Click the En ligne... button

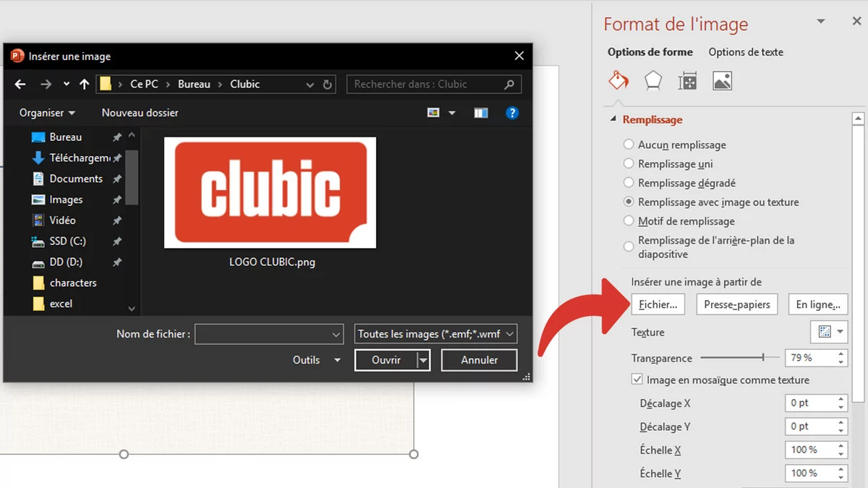click(x=817, y=304)
